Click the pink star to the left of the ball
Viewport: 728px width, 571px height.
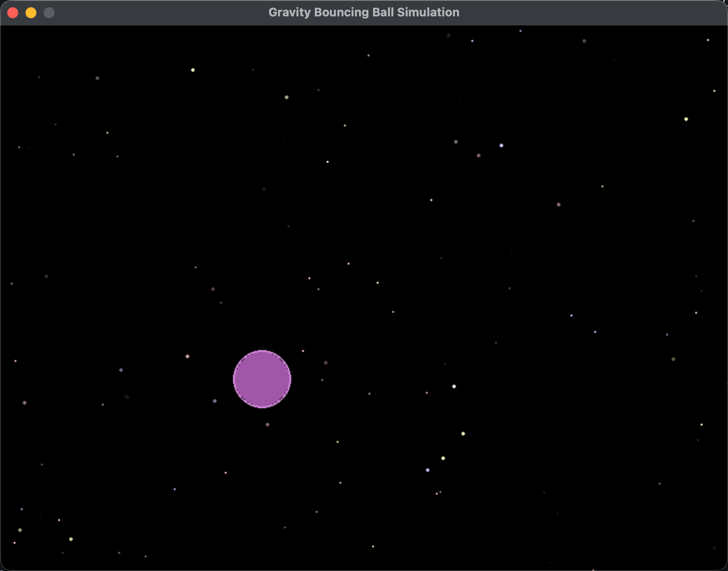187,356
